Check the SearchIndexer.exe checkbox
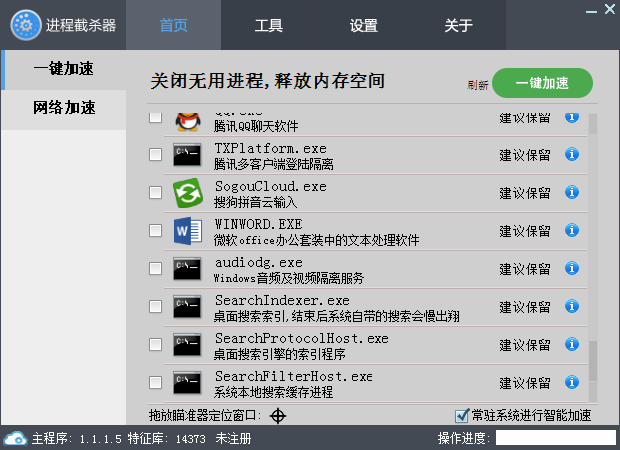Viewport: 620px width, 450px height. (155, 306)
